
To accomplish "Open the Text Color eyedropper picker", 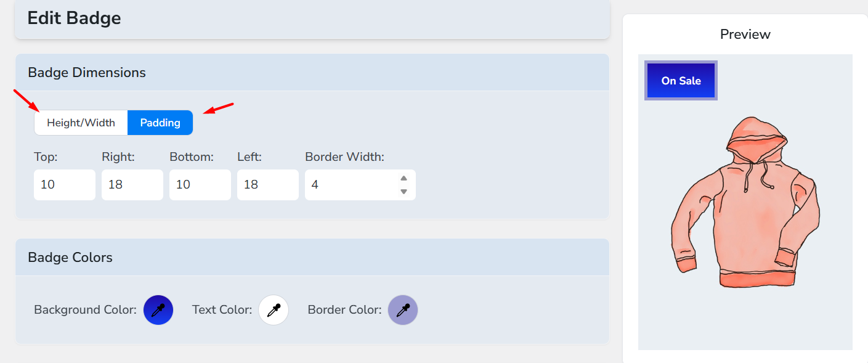I will 274,310.
